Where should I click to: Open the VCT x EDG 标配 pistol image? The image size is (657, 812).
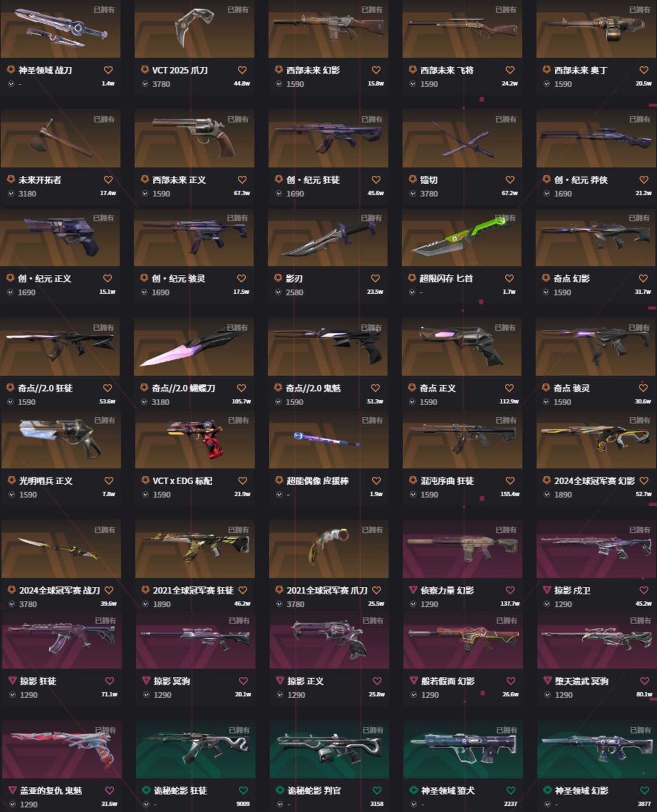click(x=195, y=440)
